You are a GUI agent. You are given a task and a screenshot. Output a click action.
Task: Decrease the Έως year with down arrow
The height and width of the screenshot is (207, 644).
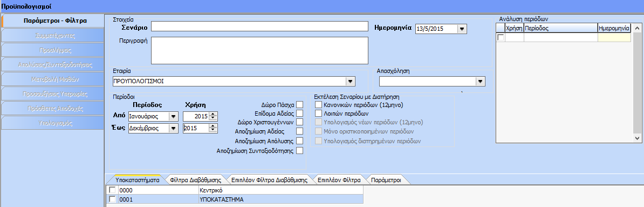coord(213,130)
